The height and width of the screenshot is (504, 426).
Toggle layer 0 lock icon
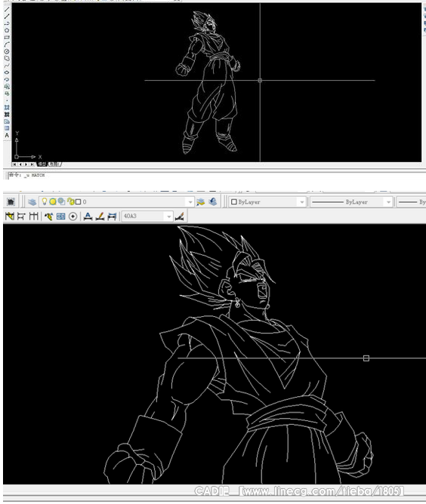[70, 201]
